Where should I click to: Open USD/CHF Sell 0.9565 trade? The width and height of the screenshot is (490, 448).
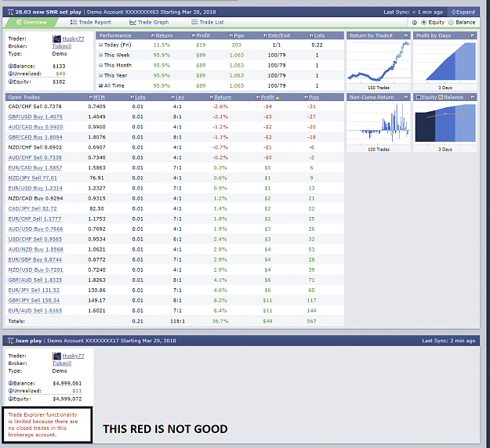point(35,240)
